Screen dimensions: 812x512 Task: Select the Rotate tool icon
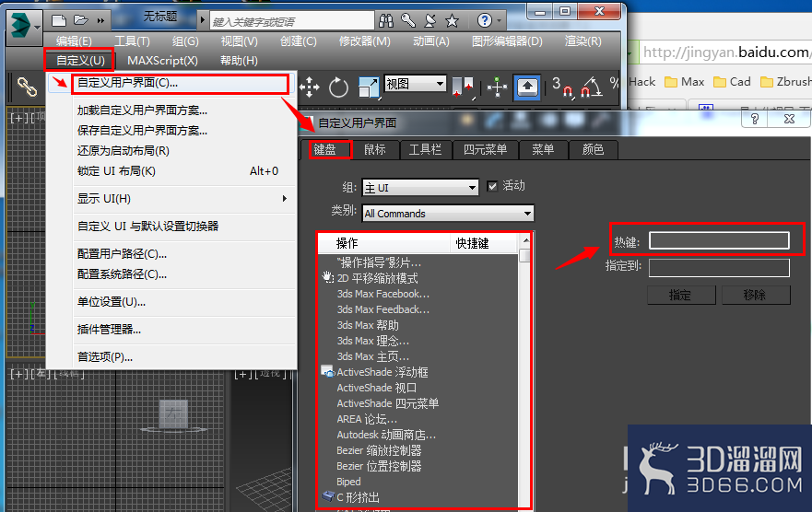338,87
